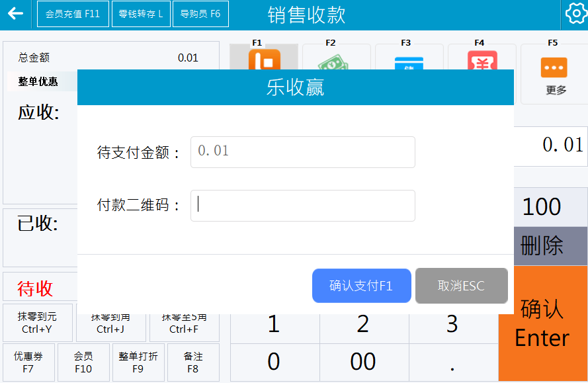Image resolution: width=588 pixels, height=383 pixels.
Task: Click 整单优惠 label
Action: point(38,82)
